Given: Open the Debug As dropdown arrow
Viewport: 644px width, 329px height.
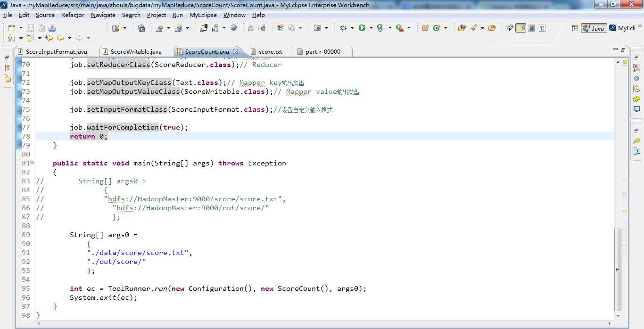Looking at the screenshot, I should tap(352, 28).
